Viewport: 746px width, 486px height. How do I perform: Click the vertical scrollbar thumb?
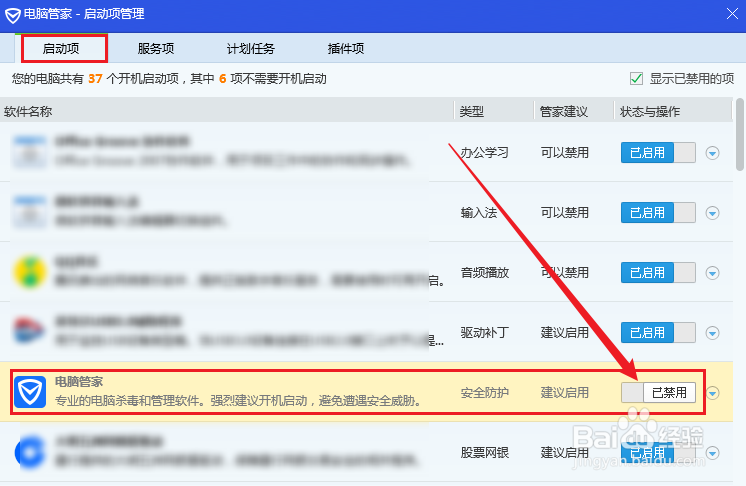tap(740, 135)
